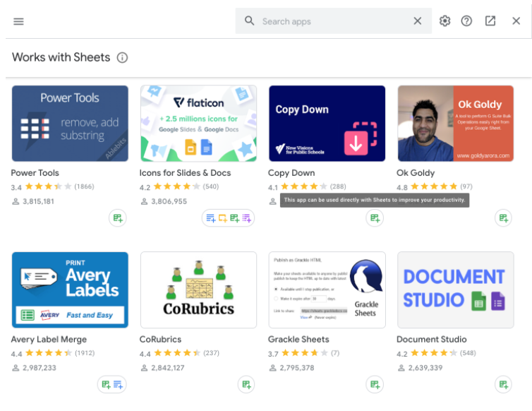This screenshot has height=411, width=532.
Task: Open the Avery Label Merge title link
Action: [x=49, y=340]
